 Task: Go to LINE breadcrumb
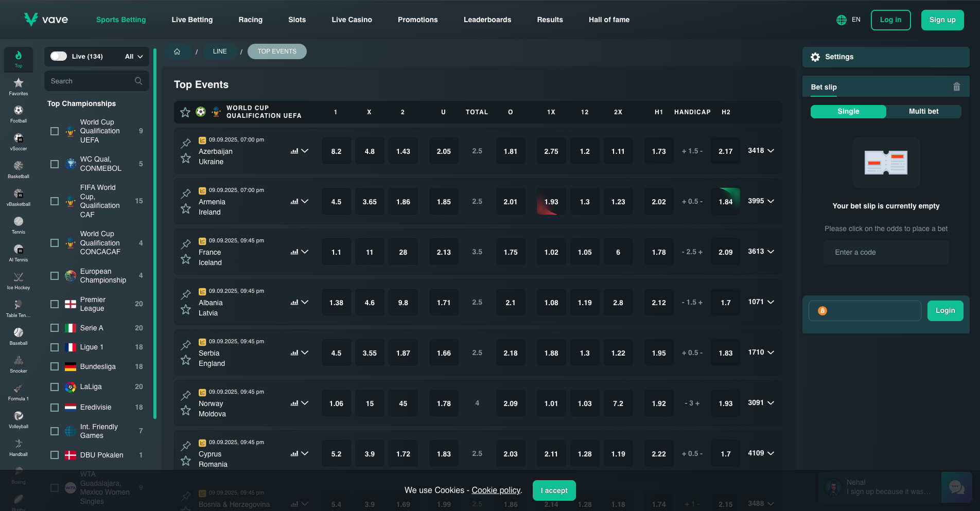click(220, 51)
